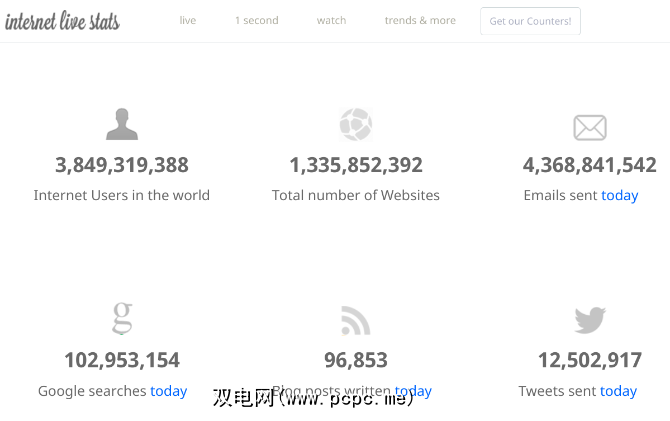Select the 1,335,852,392 websites counter
Screen dimensions: 670x421
[356, 165]
